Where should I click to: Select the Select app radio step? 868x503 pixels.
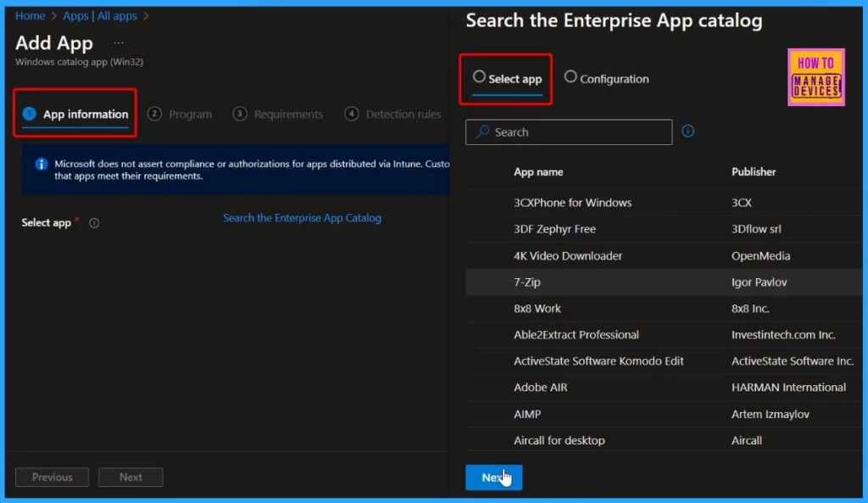pos(507,79)
